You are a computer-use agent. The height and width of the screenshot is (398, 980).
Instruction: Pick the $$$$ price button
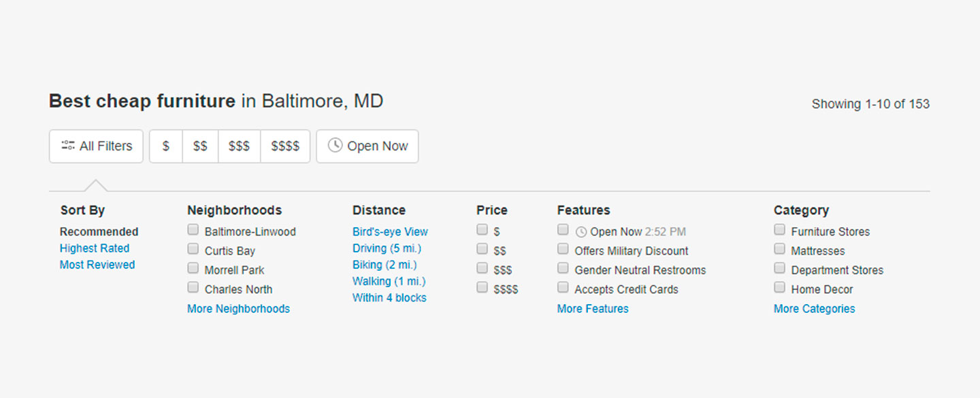285,146
